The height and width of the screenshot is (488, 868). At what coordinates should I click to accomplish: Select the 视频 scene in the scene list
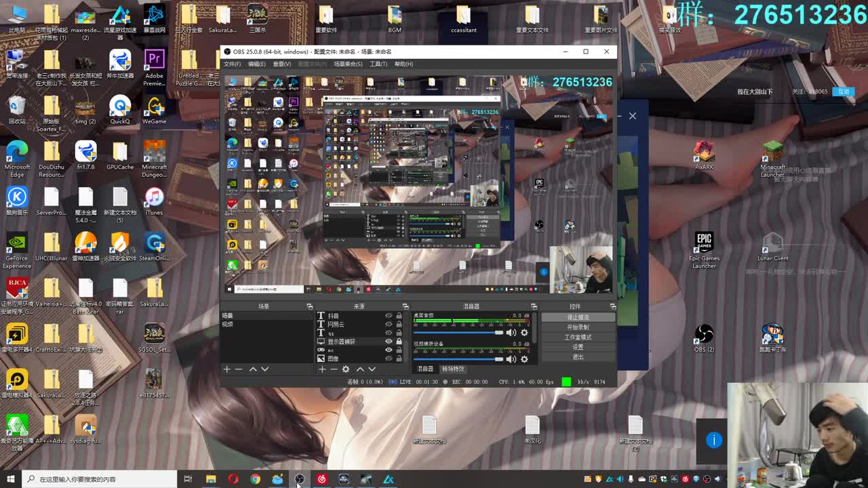(x=267, y=324)
